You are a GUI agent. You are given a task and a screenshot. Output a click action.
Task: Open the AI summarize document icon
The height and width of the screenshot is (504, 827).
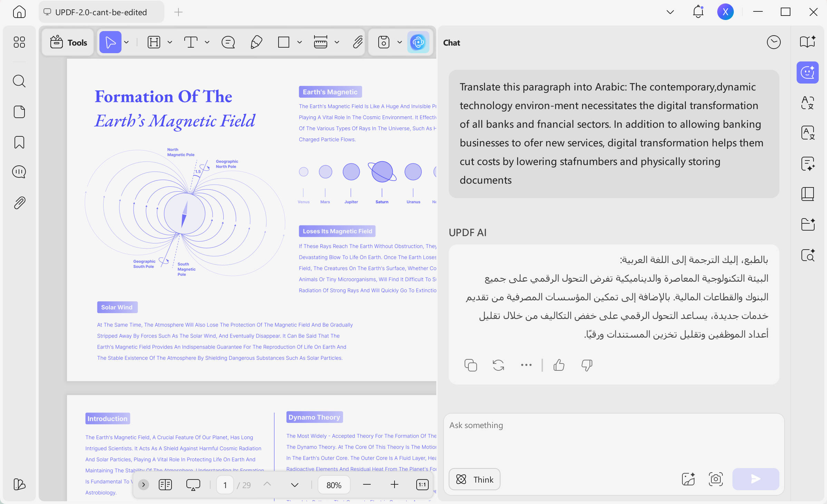(x=808, y=164)
